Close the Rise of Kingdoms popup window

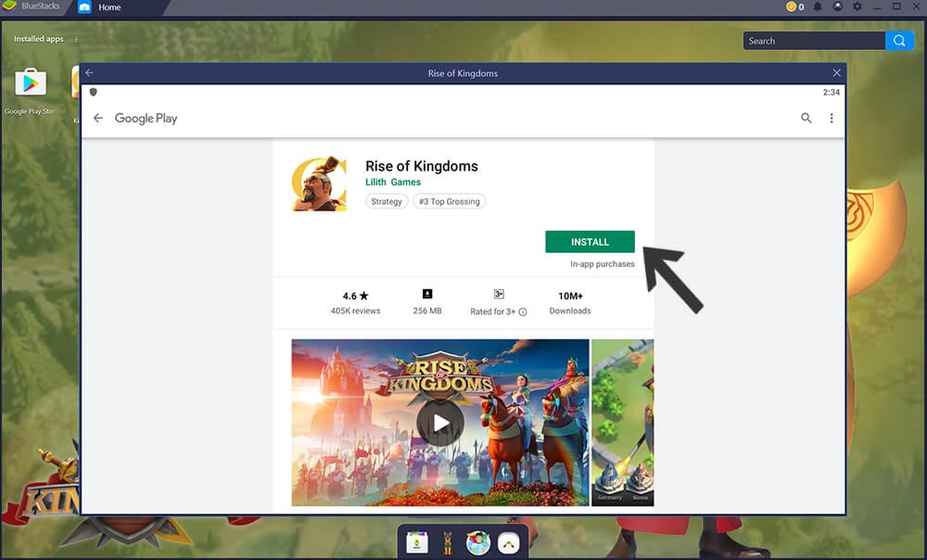click(x=836, y=72)
